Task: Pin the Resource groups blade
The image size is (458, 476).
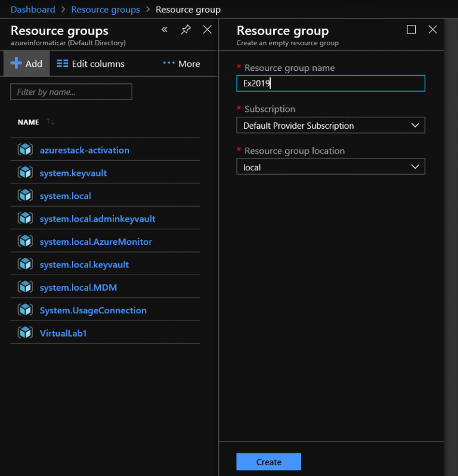Action: click(185, 30)
